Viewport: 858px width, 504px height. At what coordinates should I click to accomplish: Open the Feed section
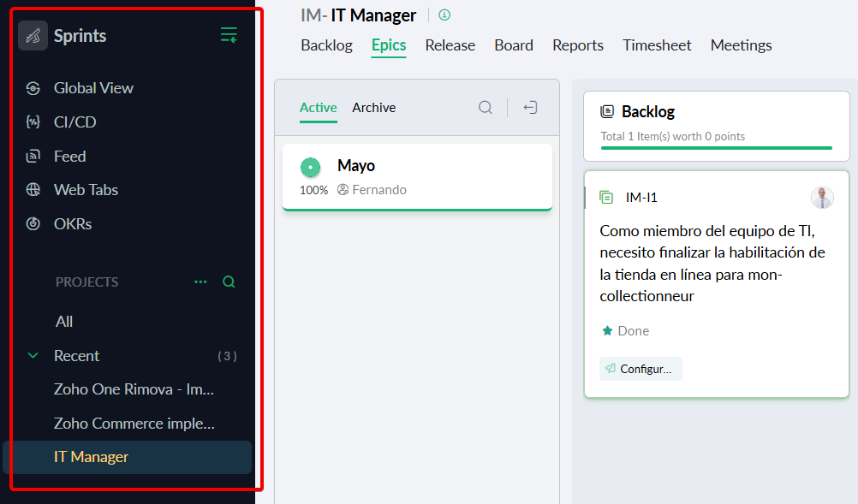[69, 157]
